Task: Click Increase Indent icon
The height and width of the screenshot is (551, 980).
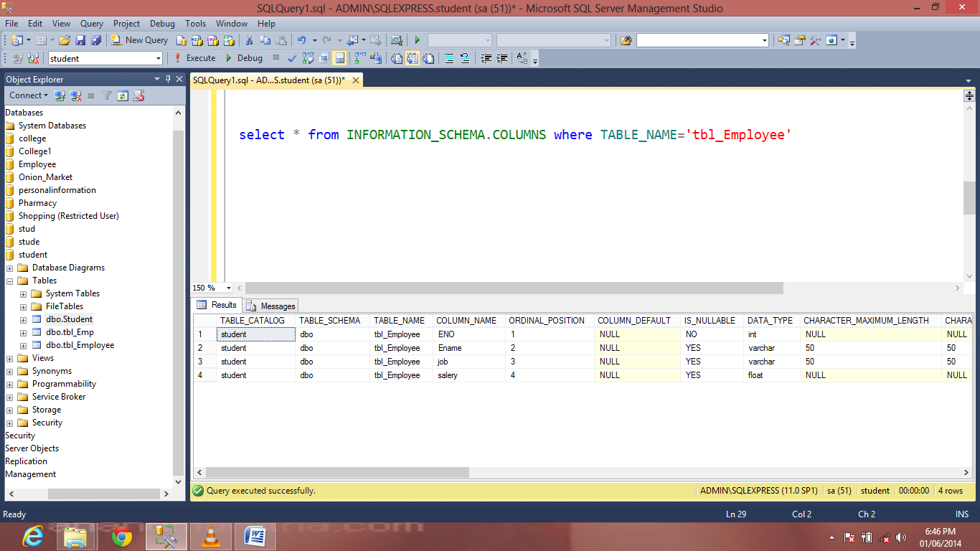Action: [502, 58]
